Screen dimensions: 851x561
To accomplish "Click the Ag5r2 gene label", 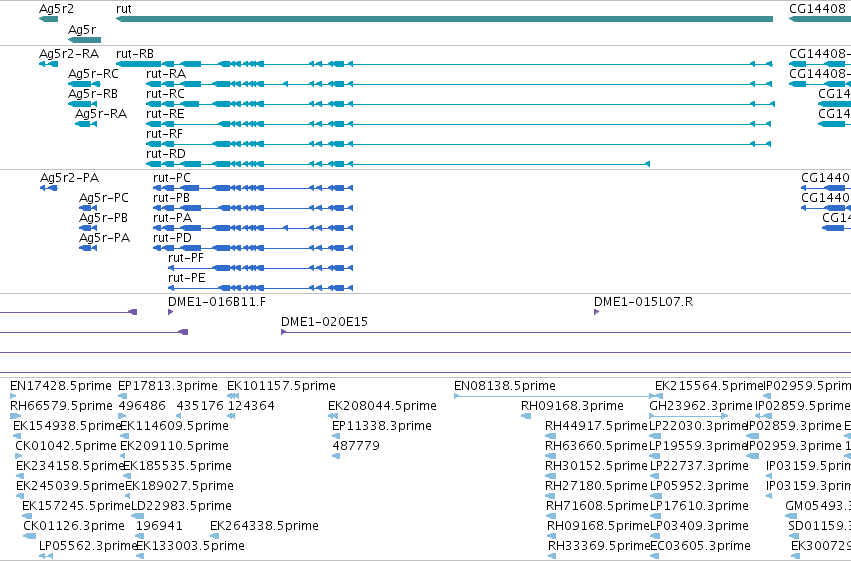I will pos(56,9).
